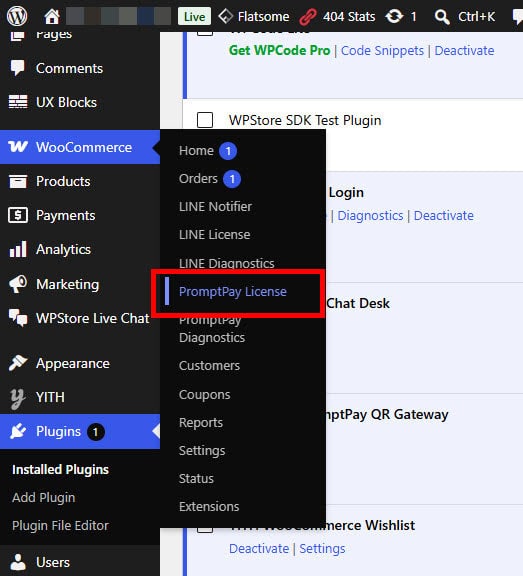Open PromptPay Diagnostics submenu item
The height and width of the screenshot is (576, 523).
(212, 329)
